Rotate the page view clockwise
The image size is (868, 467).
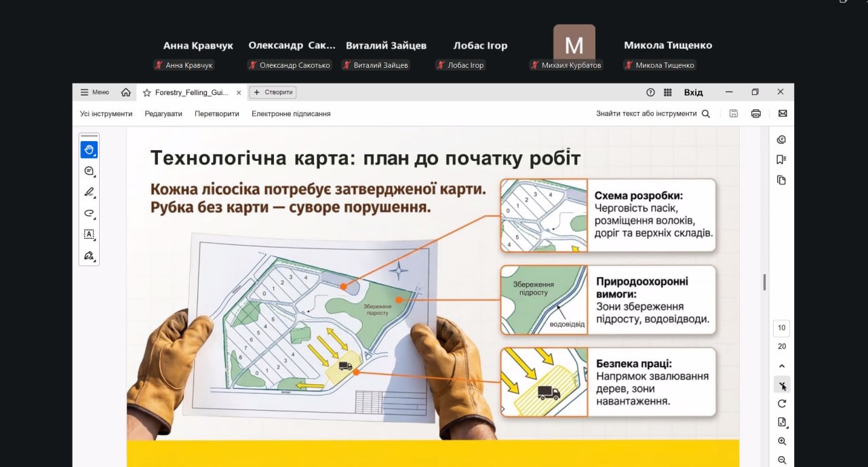point(782,404)
